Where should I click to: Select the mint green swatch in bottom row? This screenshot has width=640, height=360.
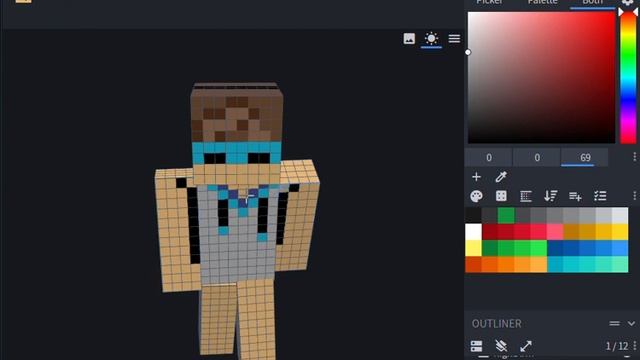pyautogui.click(x=620, y=264)
